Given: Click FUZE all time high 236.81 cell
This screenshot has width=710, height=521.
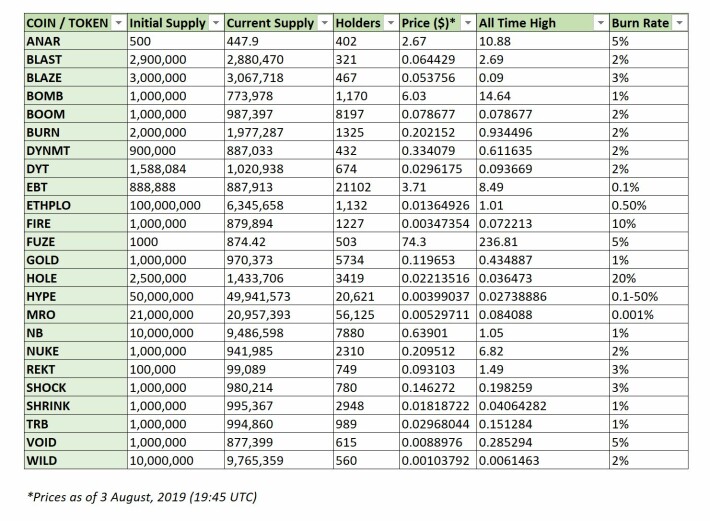Looking at the screenshot, I should (x=543, y=242).
